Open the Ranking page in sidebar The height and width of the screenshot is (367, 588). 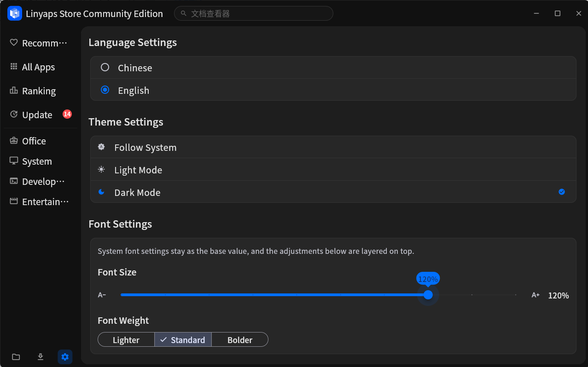[41, 91]
